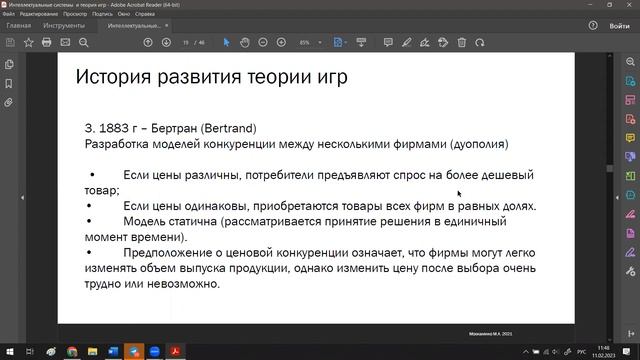The height and width of the screenshot is (360, 640).
Task: Zoom out with the minus circle
Action: 263,42
